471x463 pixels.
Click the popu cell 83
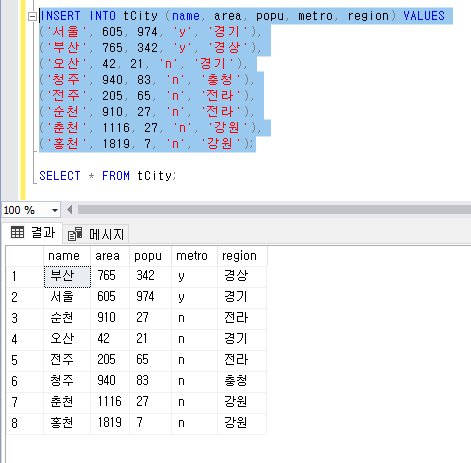point(150,382)
